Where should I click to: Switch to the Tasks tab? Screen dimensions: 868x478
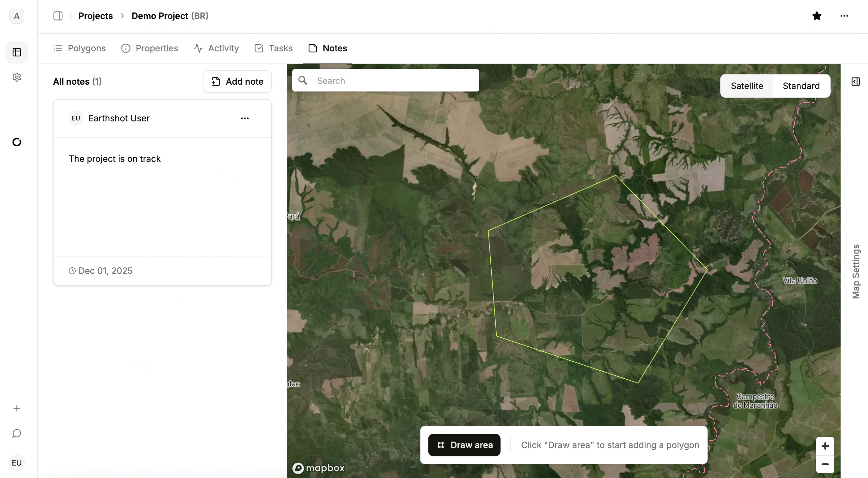(274, 48)
